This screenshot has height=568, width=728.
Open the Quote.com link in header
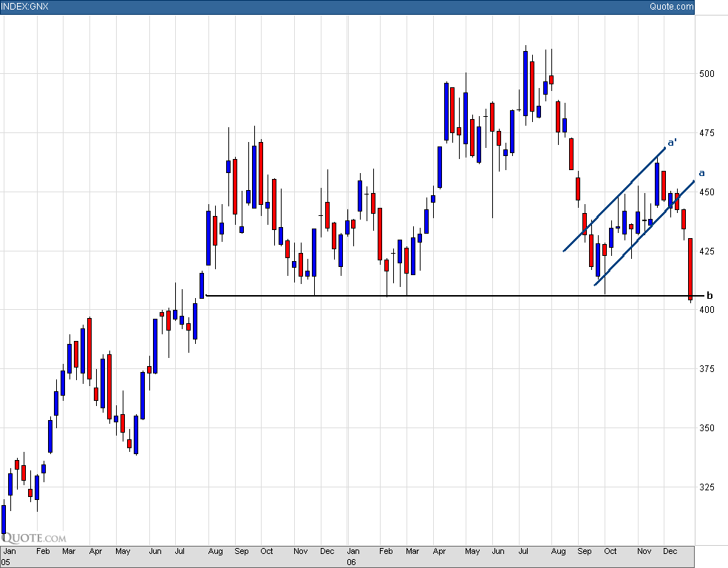[671, 7]
